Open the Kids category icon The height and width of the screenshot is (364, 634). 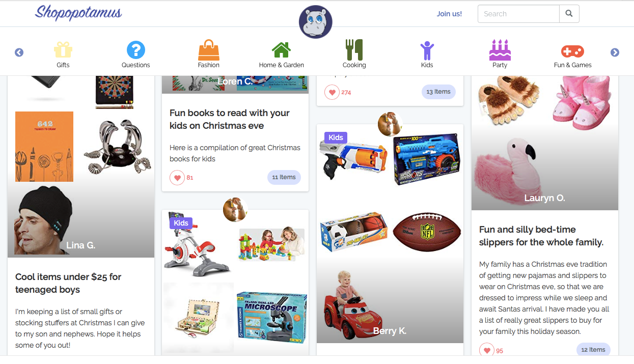(427, 50)
